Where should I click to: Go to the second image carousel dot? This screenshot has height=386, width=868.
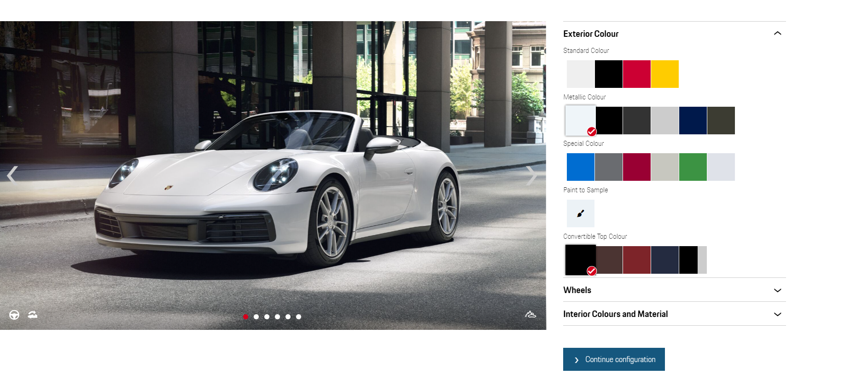[x=256, y=317]
